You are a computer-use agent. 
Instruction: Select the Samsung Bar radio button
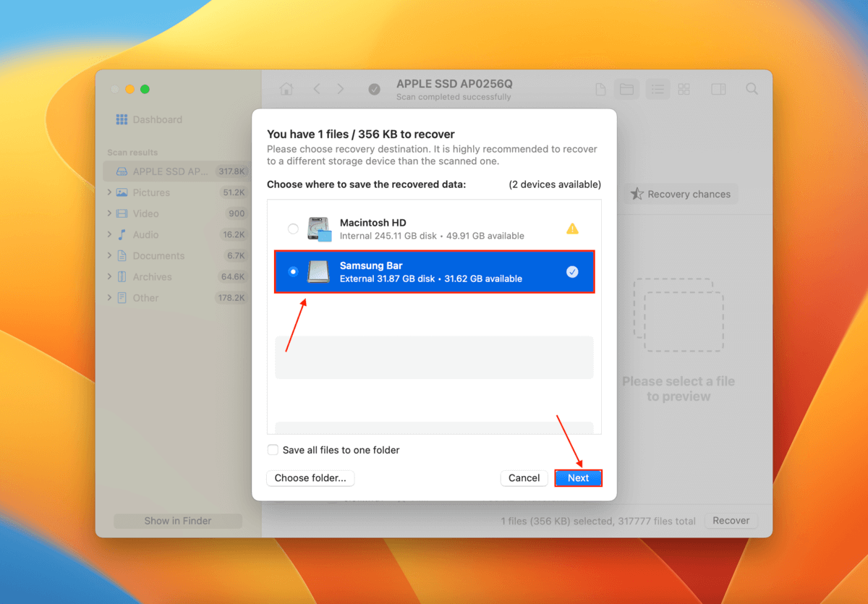293,272
